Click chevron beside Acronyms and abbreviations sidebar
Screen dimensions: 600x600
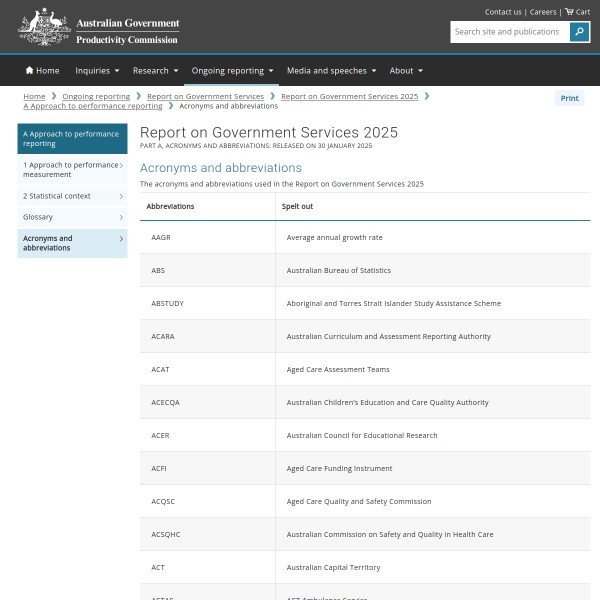[x=122, y=239]
